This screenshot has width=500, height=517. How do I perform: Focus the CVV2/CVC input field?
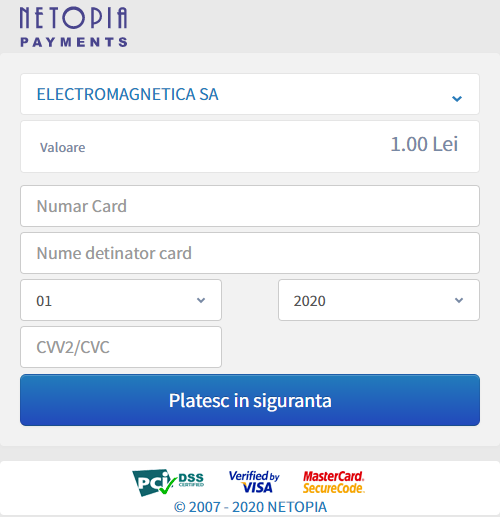pyautogui.click(x=121, y=347)
